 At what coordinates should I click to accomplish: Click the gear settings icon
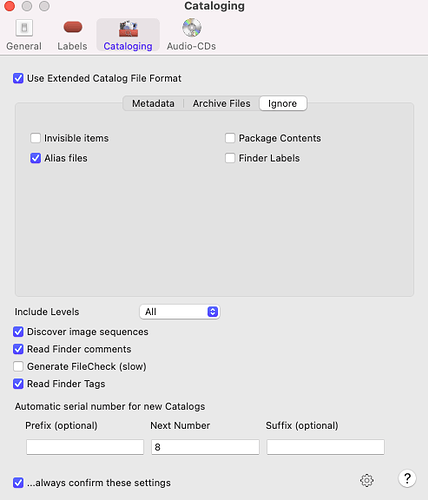tap(367, 480)
